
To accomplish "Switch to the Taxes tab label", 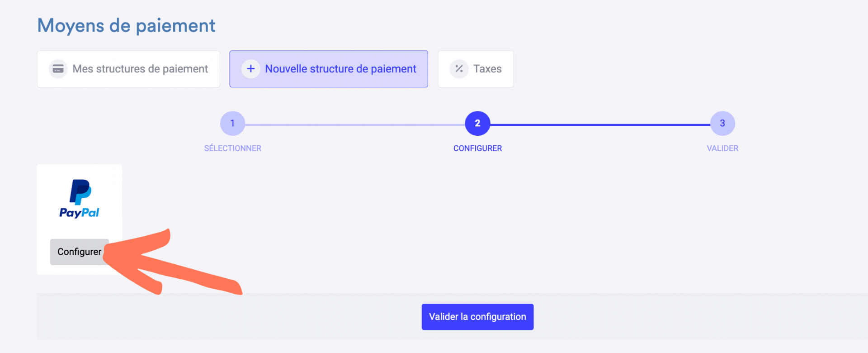I will point(487,69).
